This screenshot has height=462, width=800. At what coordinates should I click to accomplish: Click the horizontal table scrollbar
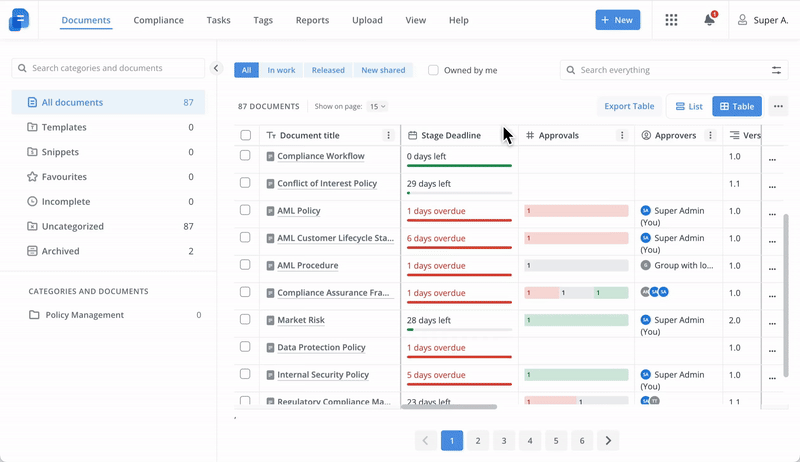pos(448,407)
